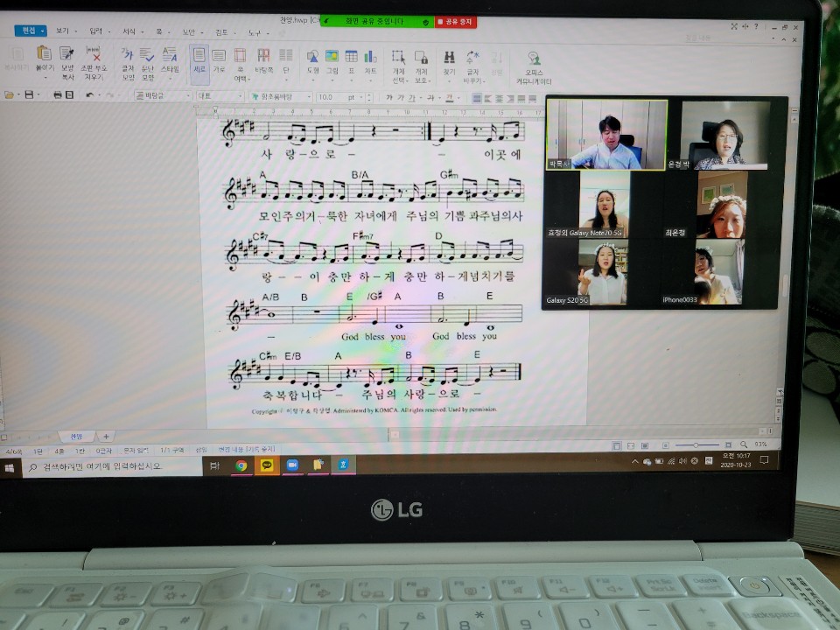Viewport: 840px width, 630px height.
Task: Click the Columns (단) icon
Action: (x=286, y=55)
